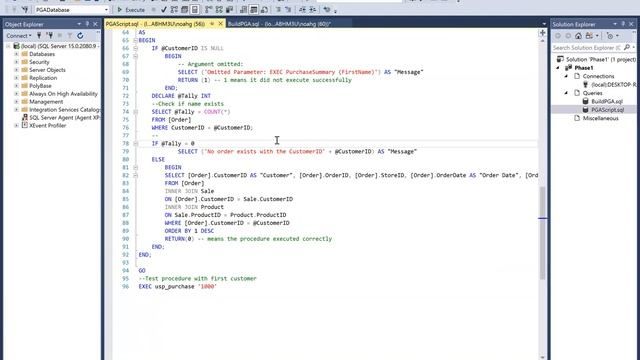This screenshot has height=360, width=640.
Task: Expand the PolyBase folder
Action: [16, 86]
